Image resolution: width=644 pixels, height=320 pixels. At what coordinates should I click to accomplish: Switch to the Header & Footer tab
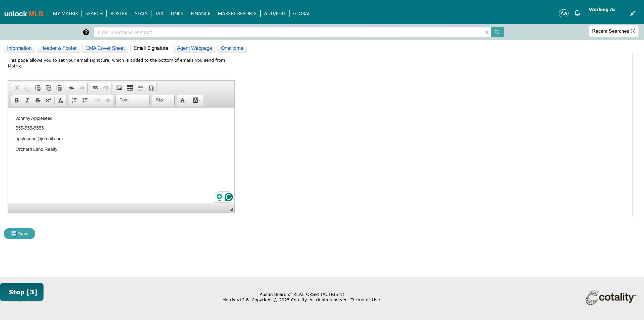(59, 48)
